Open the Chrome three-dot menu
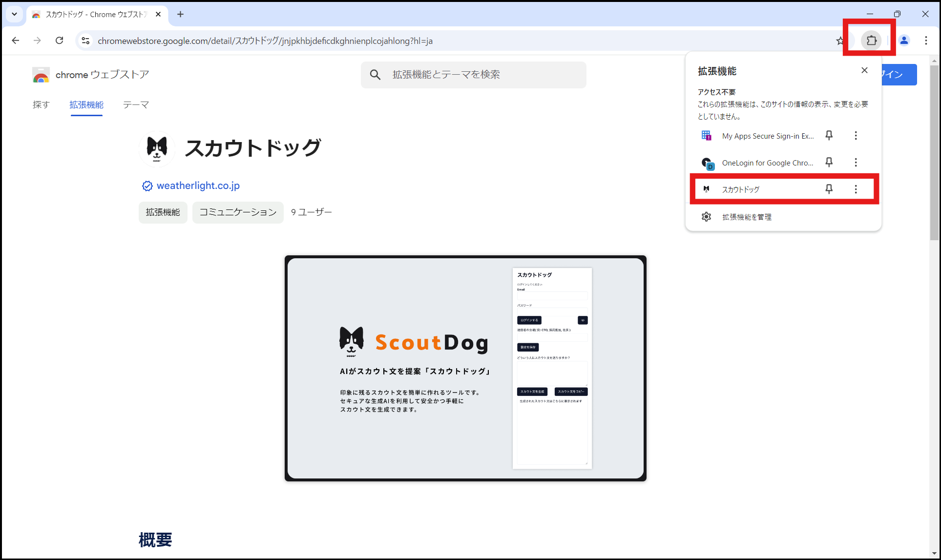 click(x=926, y=41)
